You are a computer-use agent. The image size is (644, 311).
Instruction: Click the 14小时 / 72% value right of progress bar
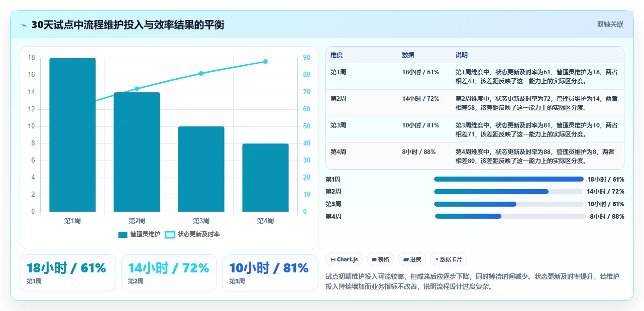click(606, 192)
